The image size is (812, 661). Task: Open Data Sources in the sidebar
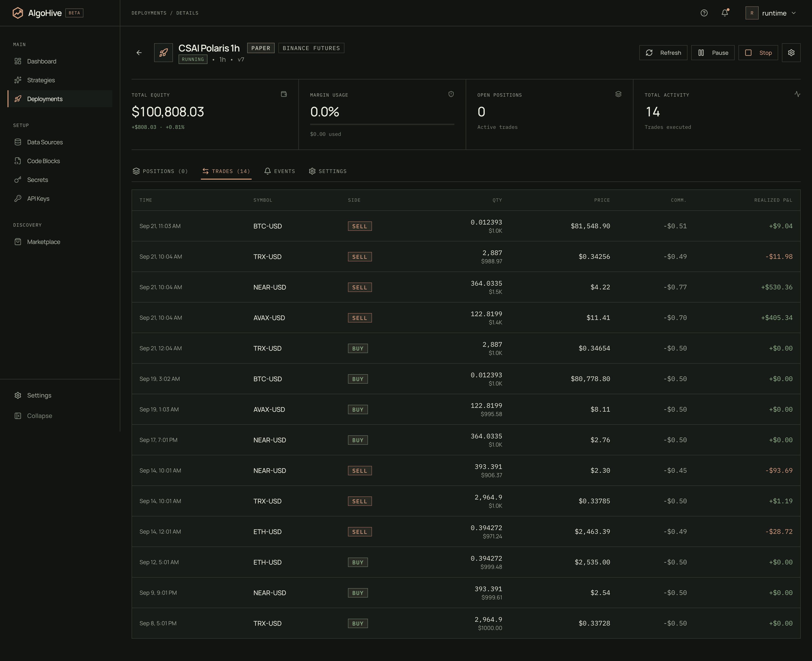60,142
